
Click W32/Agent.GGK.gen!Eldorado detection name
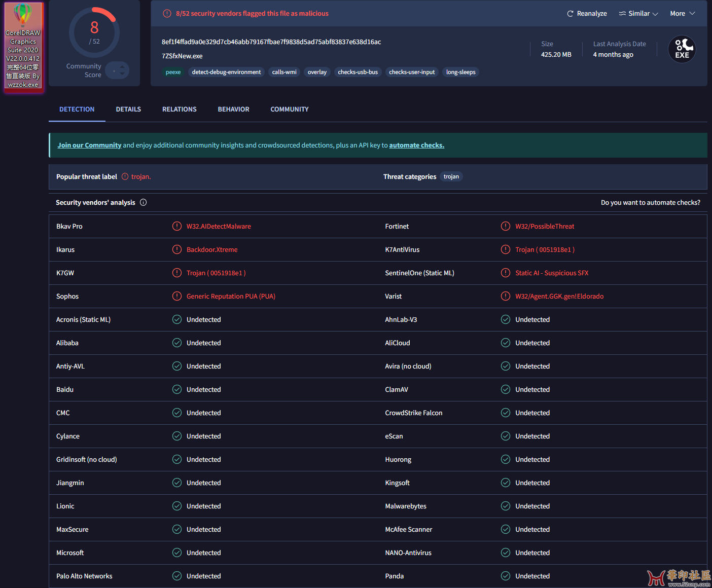tap(559, 296)
